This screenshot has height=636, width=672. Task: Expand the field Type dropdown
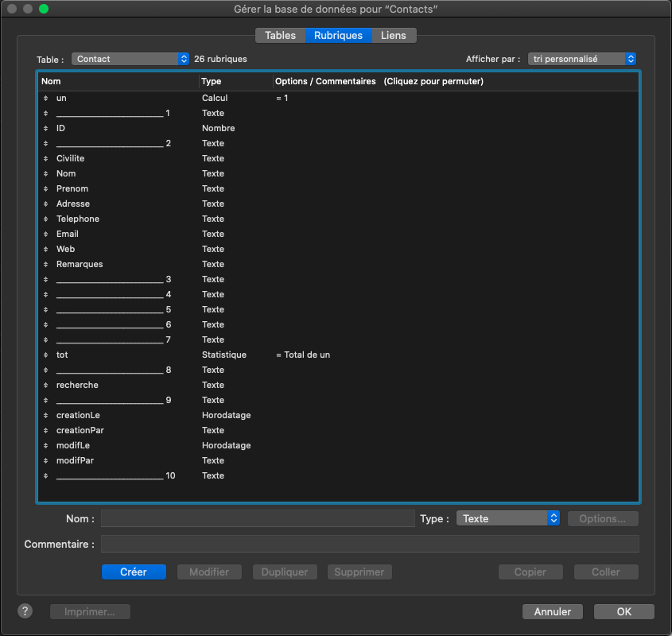(508, 518)
